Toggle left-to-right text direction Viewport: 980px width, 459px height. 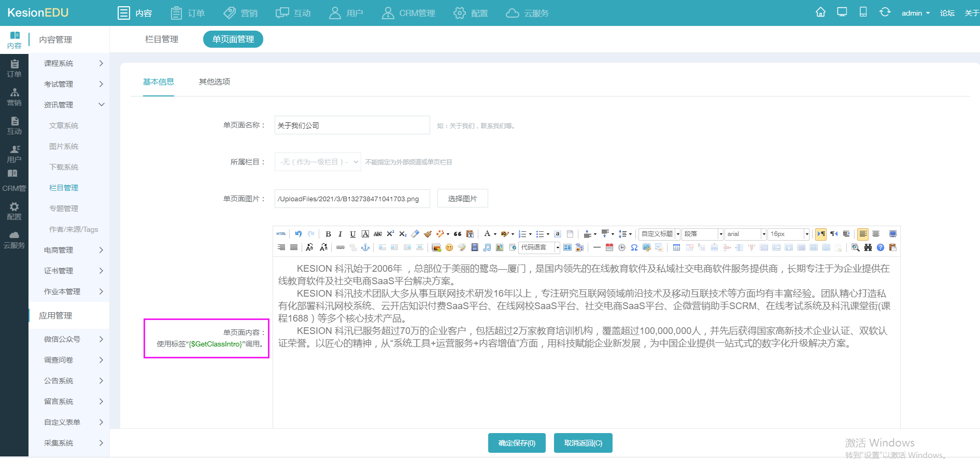(821, 234)
